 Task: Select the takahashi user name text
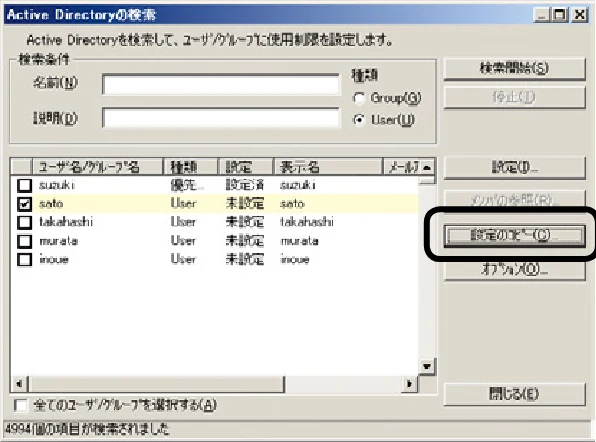click(x=66, y=222)
